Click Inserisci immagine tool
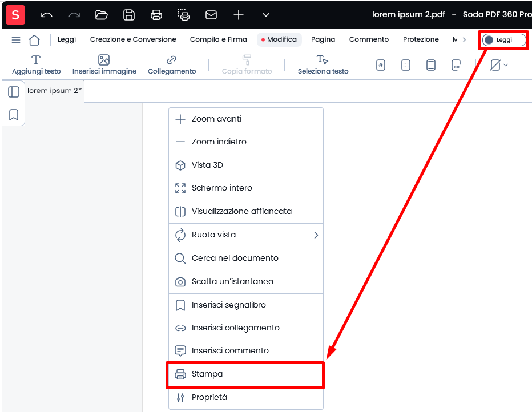 tap(104, 64)
